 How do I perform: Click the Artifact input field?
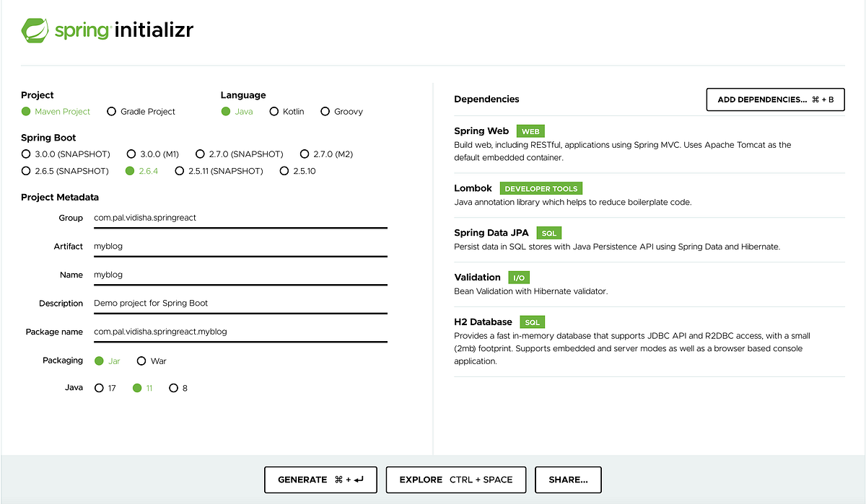pyautogui.click(x=238, y=246)
